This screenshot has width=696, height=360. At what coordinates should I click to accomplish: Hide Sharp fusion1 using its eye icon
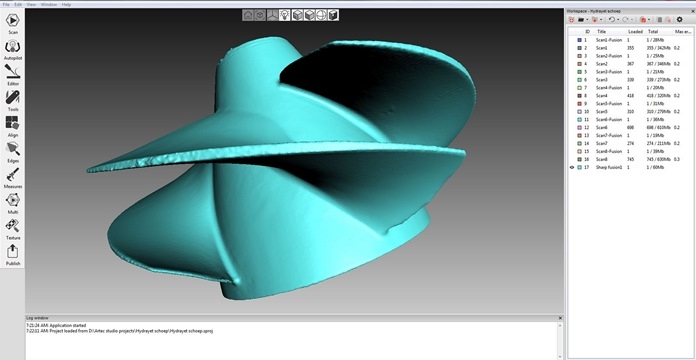point(572,167)
